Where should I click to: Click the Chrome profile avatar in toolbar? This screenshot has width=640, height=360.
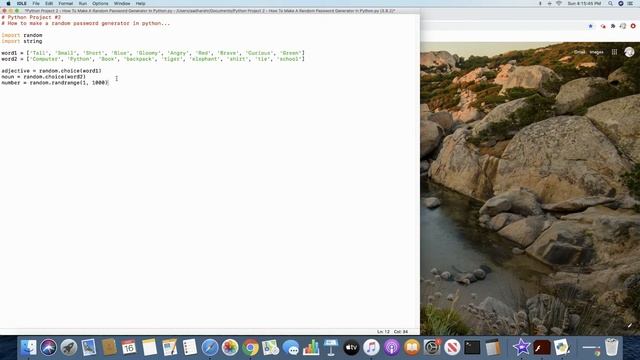pos(623,26)
